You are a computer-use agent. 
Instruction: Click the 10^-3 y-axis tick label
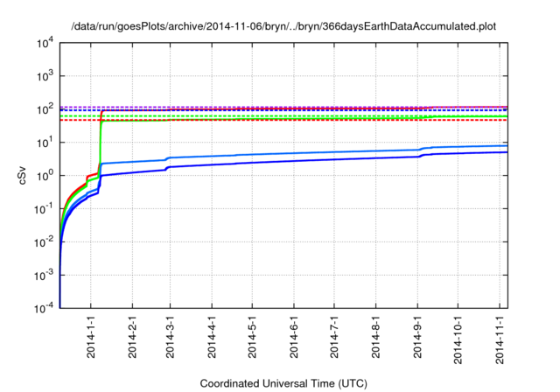45,276
